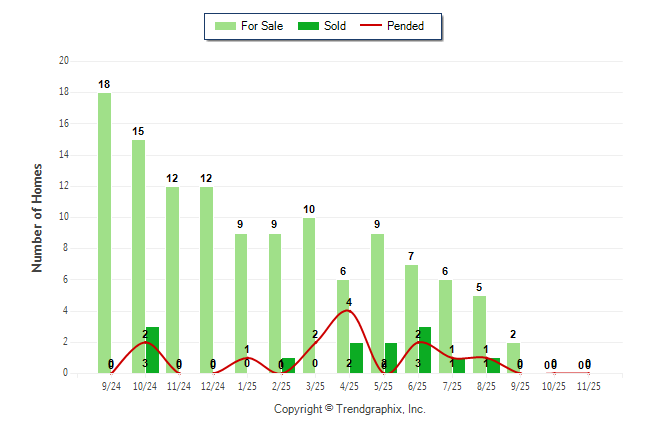The height and width of the screenshot is (434, 646).
Task: Click the light green For Sale swatch
Action: coord(224,26)
